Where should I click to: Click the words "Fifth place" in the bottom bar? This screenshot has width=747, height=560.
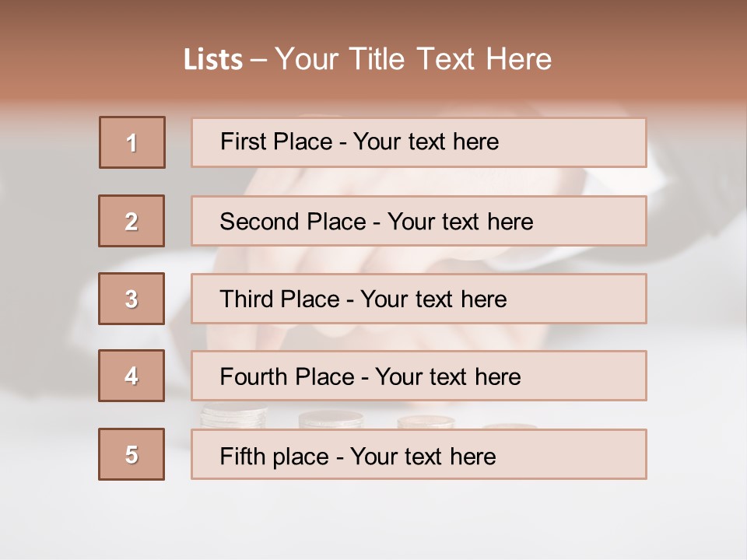[x=274, y=456]
